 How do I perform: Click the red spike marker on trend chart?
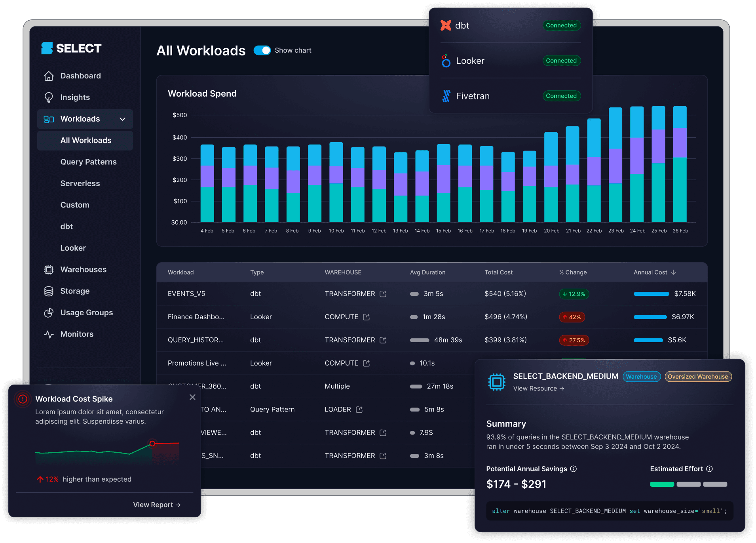[152, 444]
